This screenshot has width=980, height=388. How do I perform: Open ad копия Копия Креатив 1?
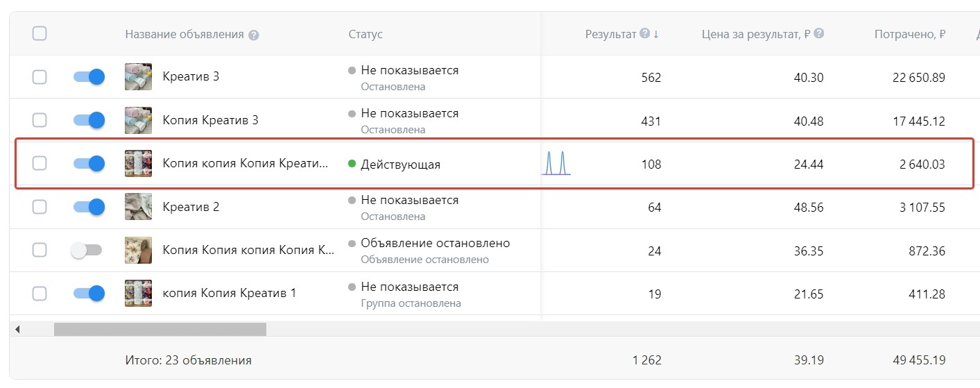(x=230, y=294)
